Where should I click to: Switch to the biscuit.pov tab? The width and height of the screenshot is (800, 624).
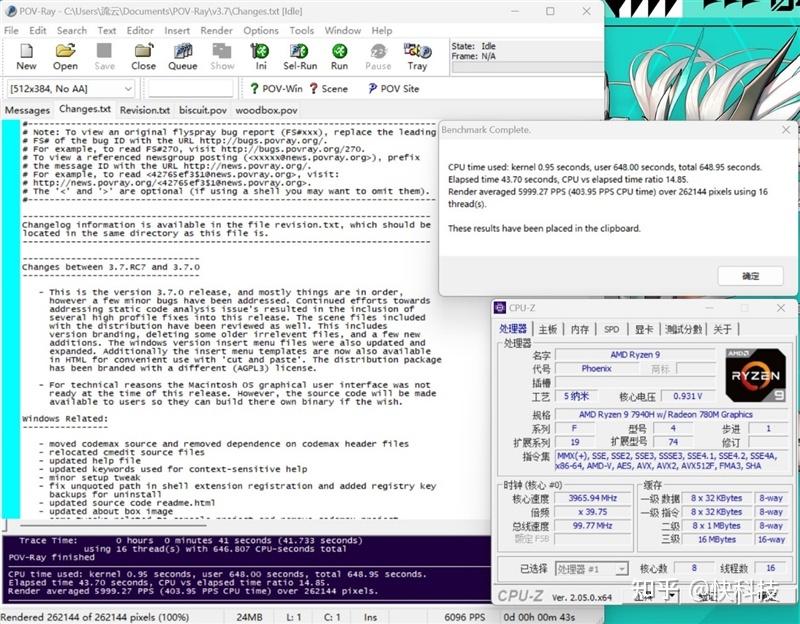(x=199, y=110)
